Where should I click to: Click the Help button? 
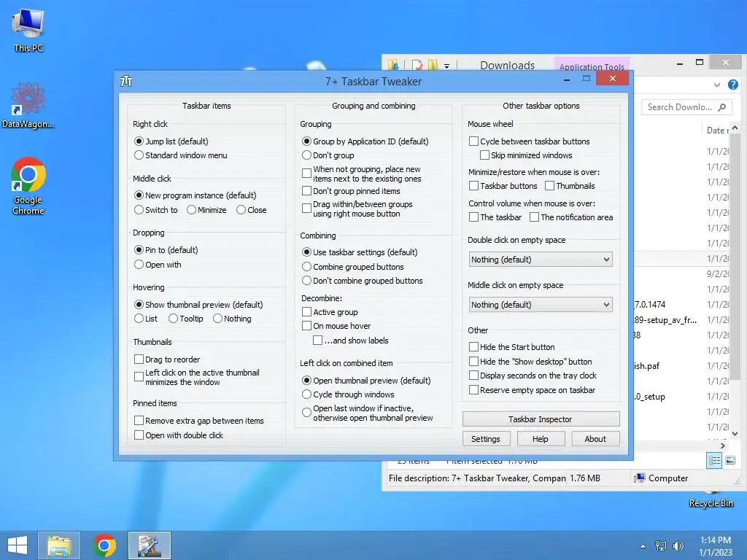click(541, 438)
